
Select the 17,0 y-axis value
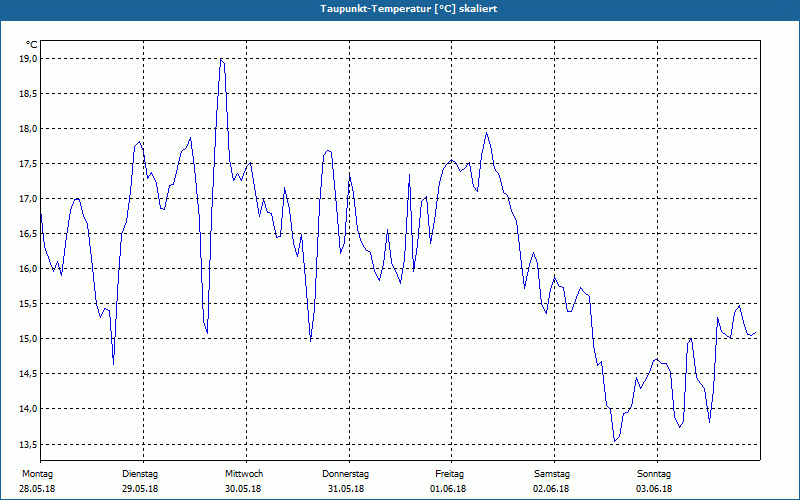[x=29, y=198]
